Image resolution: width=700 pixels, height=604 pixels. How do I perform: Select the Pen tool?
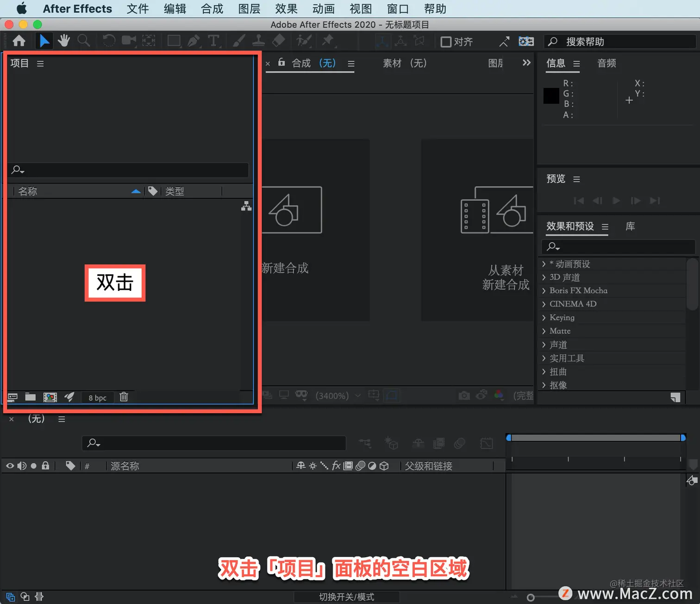194,41
